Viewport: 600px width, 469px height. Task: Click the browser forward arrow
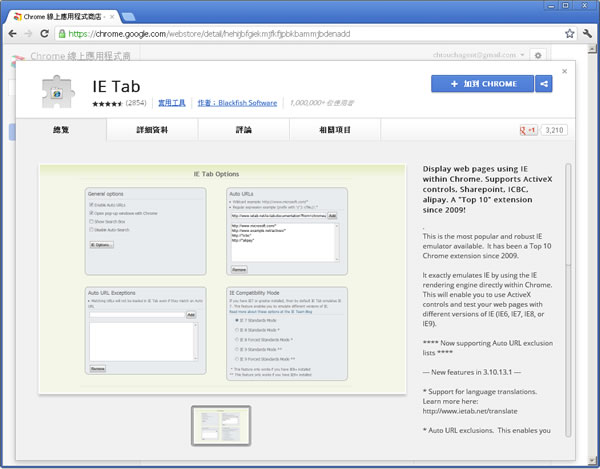(28, 34)
